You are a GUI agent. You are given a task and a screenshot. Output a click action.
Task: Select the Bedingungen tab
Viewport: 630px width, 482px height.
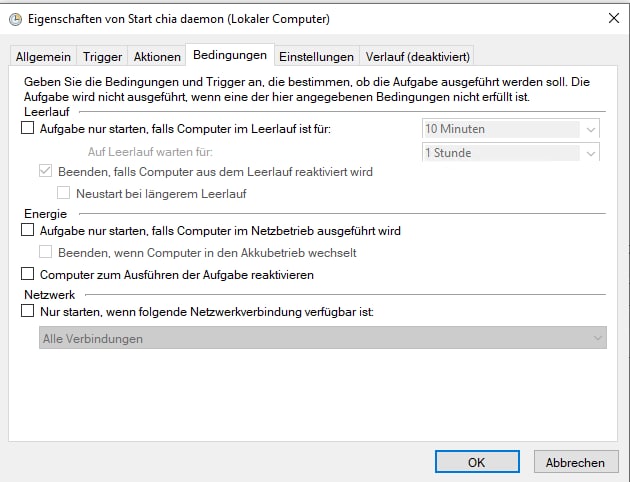point(230,55)
